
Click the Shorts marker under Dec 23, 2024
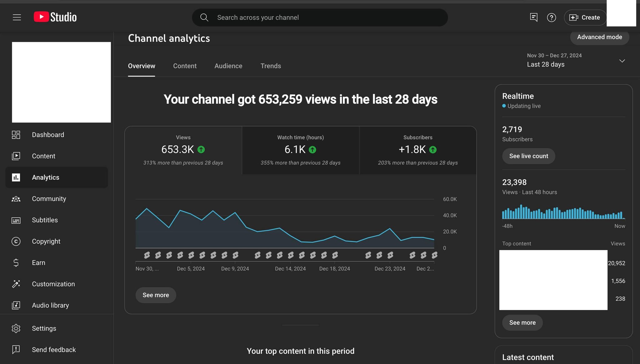pyautogui.click(x=390, y=255)
